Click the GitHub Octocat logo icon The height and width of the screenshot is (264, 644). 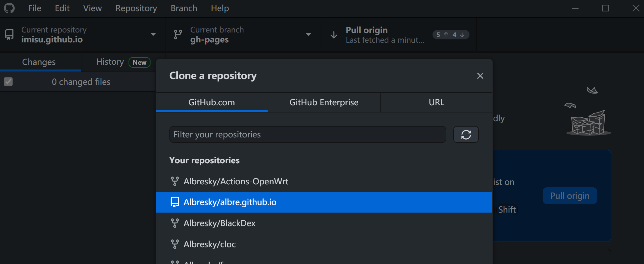coord(9,8)
